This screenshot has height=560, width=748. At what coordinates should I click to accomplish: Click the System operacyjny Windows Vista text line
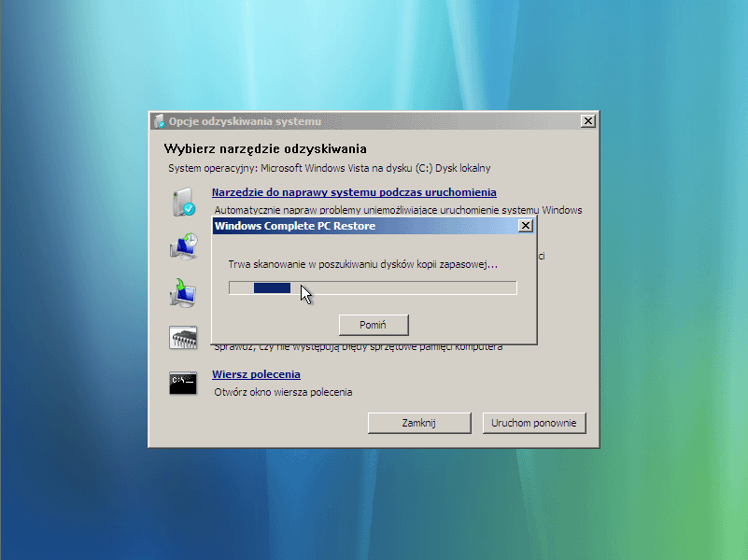point(329,168)
